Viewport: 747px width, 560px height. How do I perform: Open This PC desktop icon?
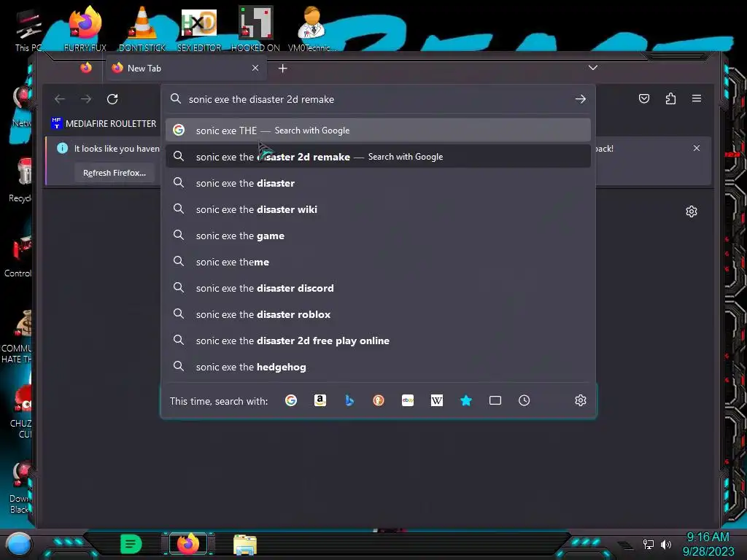tap(28, 29)
